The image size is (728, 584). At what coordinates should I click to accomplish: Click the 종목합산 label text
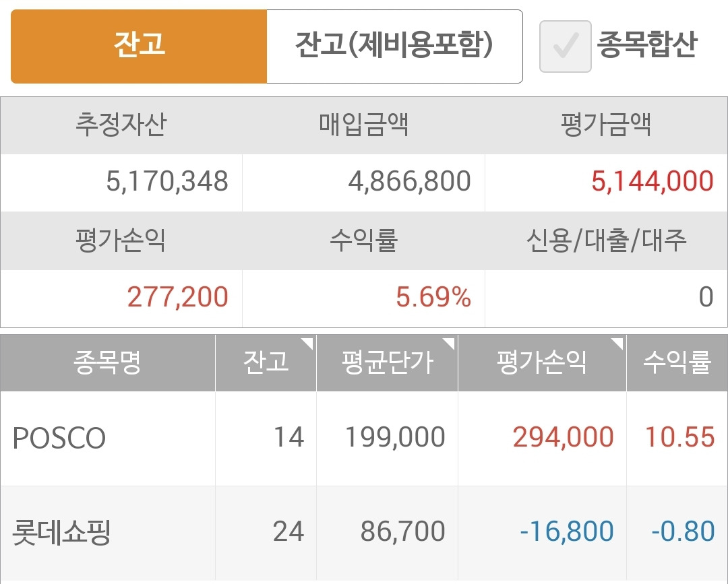647,46
